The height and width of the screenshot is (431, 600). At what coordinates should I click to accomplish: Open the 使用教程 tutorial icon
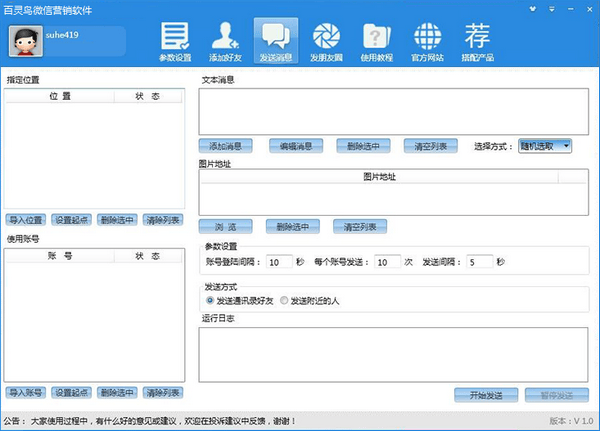pos(377,40)
